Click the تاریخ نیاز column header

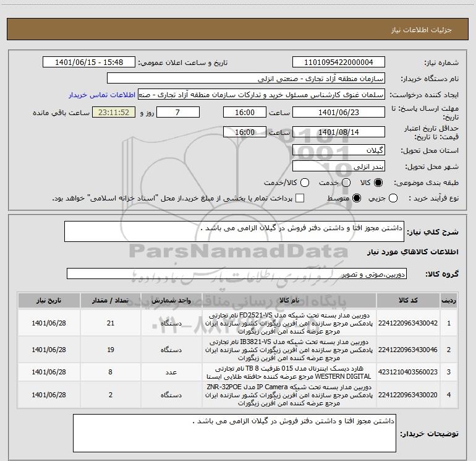[49, 301]
